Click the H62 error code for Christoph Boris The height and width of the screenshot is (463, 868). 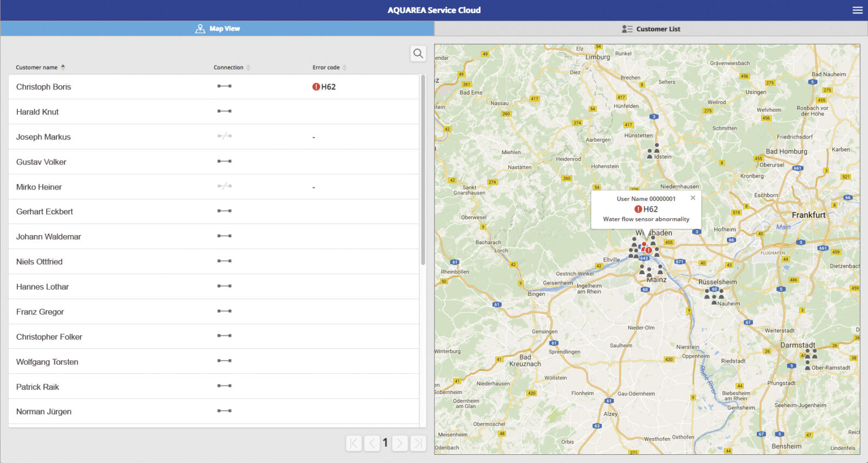324,87
